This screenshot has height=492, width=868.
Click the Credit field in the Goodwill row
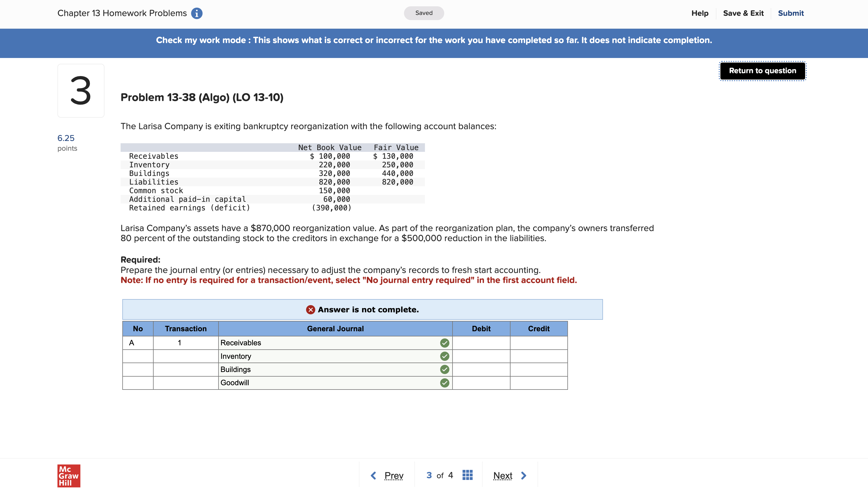[539, 383]
